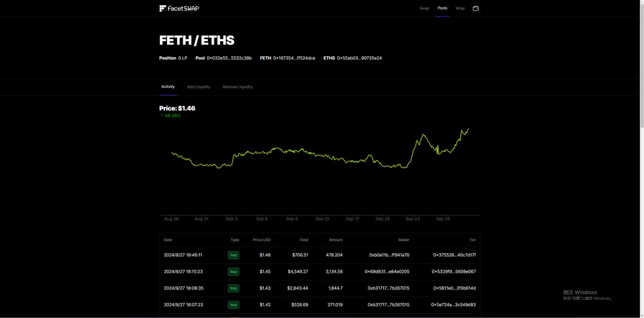
Task: Go to the Swap page
Action: click(x=424, y=9)
